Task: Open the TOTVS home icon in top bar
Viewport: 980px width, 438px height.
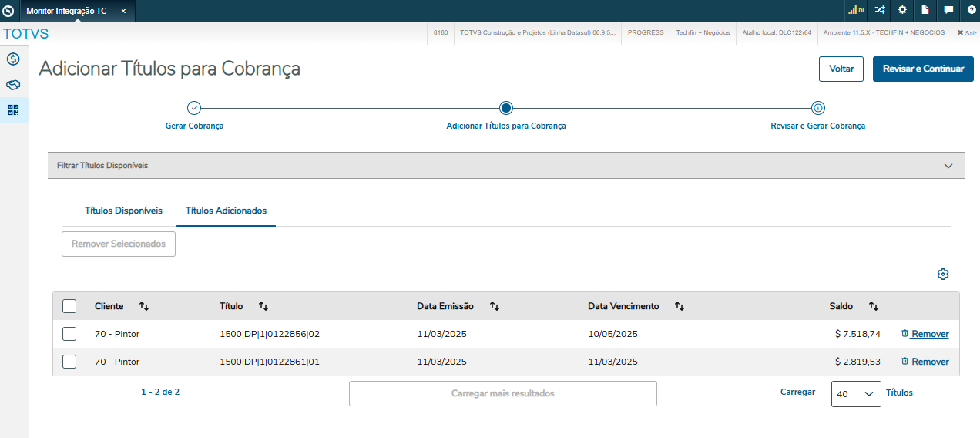Action: (x=8, y=11)
